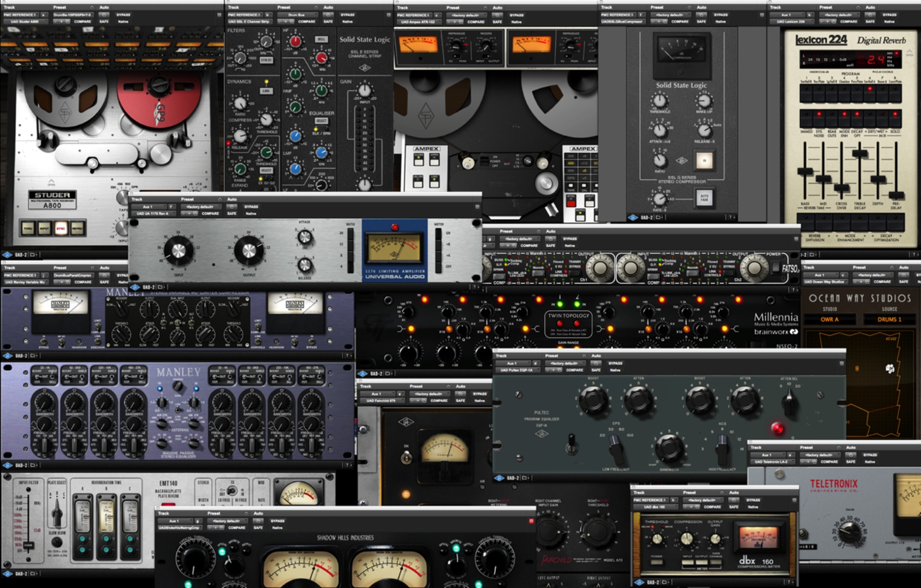This screenshot has height=588, width=921.
Task: Click UAD-2 diamond logo under Massive Passive EQ
Action: coord(7,465)
